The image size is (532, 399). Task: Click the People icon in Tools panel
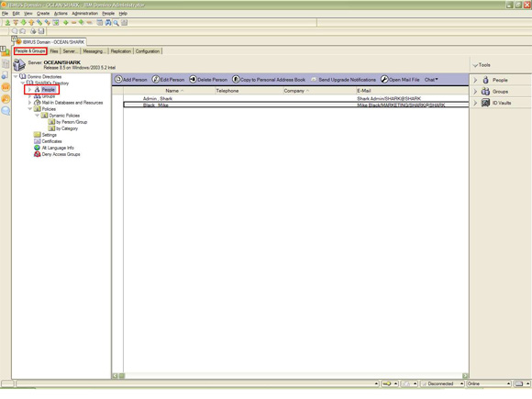tap(485, 80)
